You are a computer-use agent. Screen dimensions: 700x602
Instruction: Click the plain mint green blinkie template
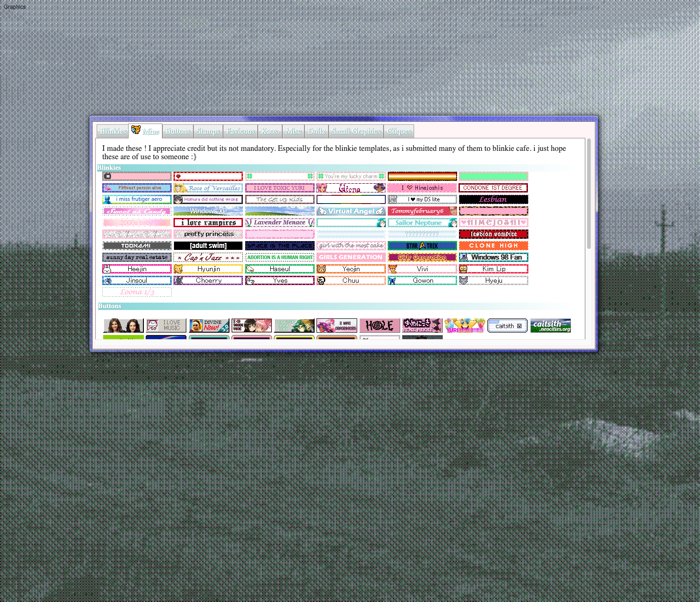[493, 176]
